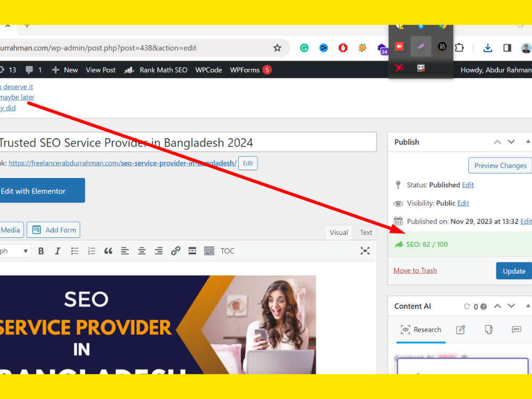Toggle bold formatting in editor toolbar
The height and width of the screenshot is (399, 532).
(x=41, y=251)
